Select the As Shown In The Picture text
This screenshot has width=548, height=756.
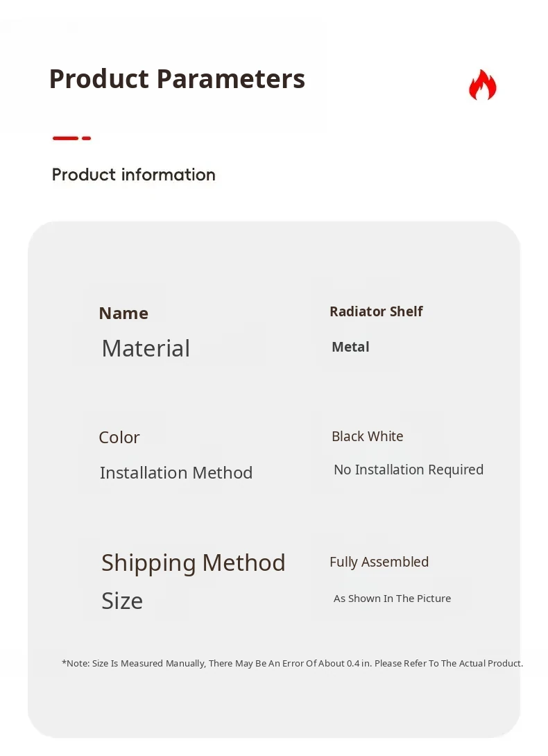point(392,599)
